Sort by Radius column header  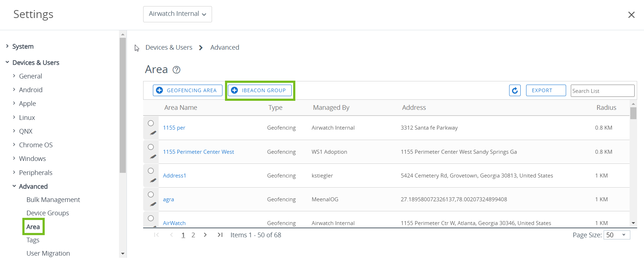[606, 108]
